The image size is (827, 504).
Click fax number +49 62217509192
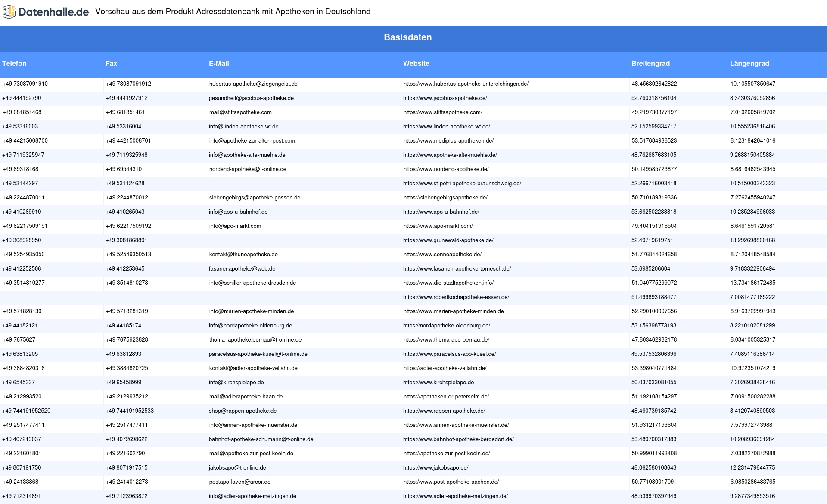coord(128,226)
